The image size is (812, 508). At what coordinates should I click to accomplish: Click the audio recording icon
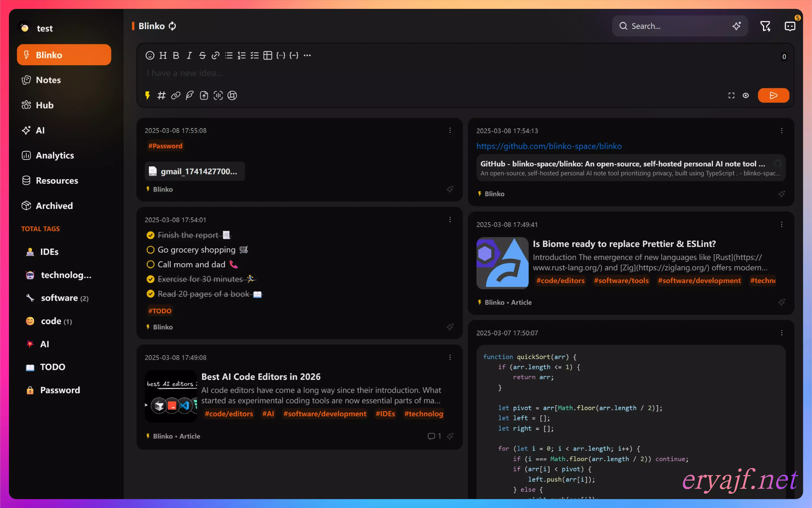(x=218, y=95)
